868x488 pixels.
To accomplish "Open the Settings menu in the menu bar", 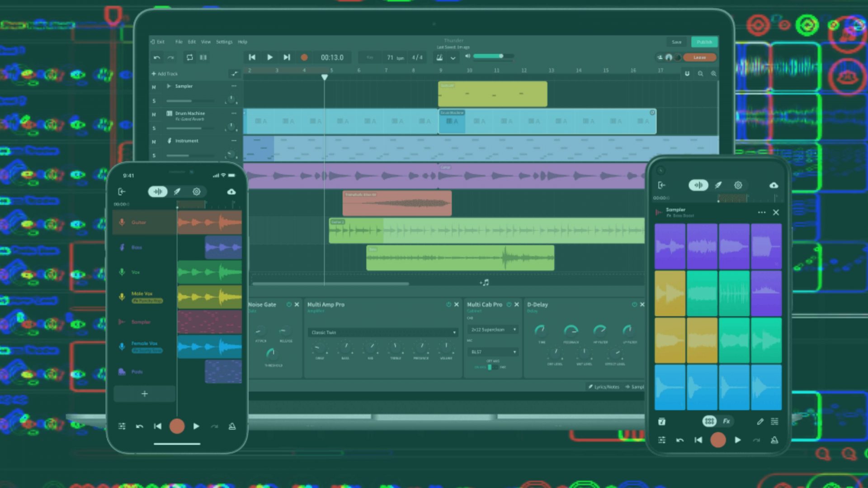I will click(224, 42).
